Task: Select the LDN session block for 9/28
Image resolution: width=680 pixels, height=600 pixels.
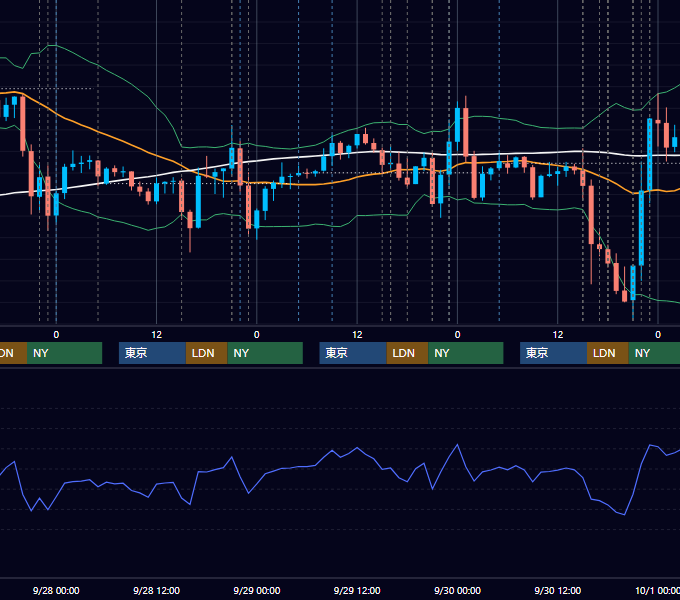Action: point(206,353)
